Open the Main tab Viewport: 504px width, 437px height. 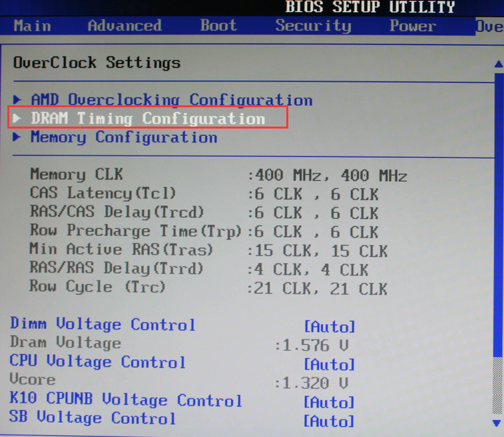coord(32,26)
